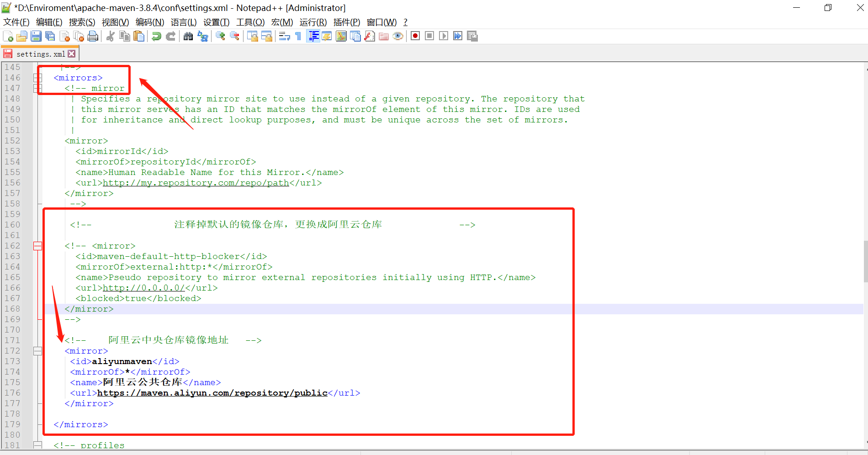Create a new file with the New icon
This screenshot has height=455, width=868.
point(8,36)
